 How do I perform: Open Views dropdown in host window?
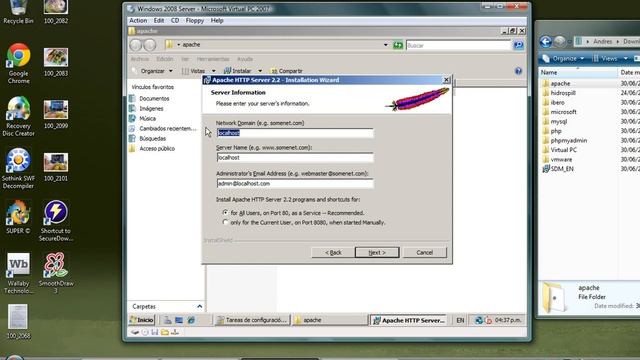610,59
